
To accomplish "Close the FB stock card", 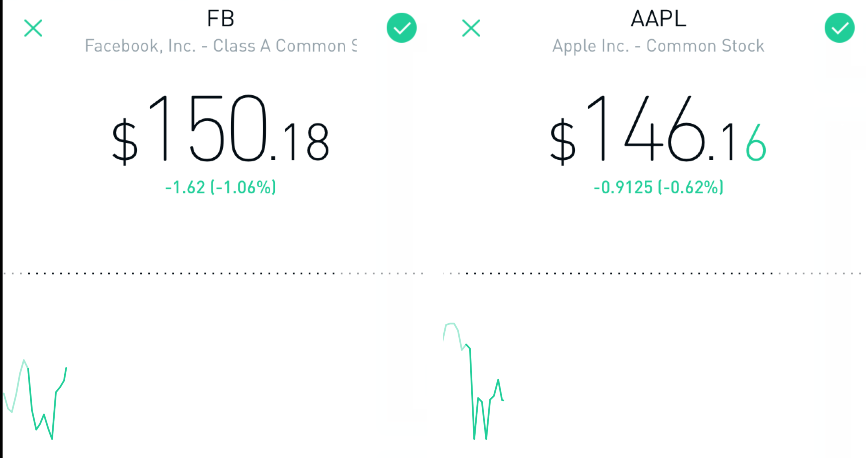I will click(33, 28).
